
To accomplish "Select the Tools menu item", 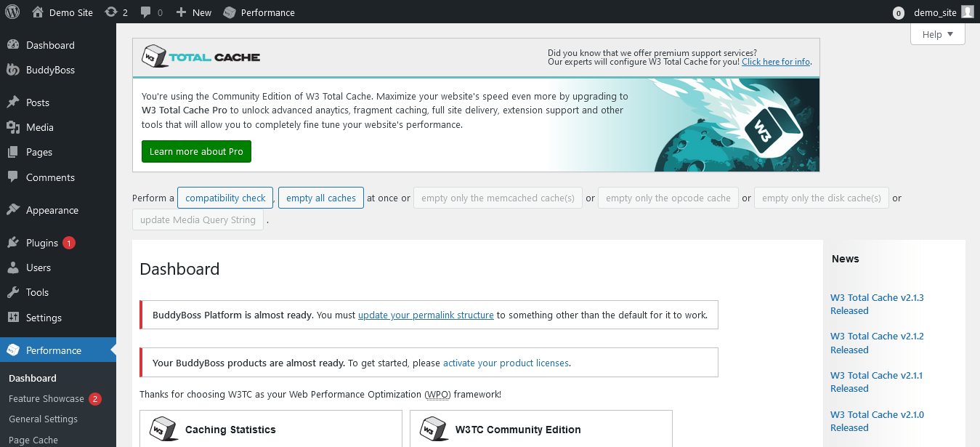I will [58, 292].
